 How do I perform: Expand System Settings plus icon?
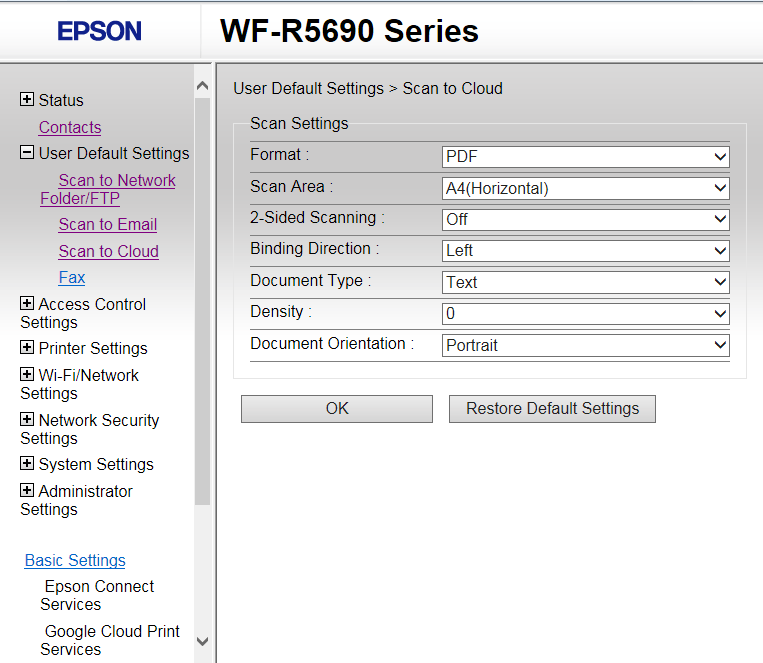[x=27, y=463]
